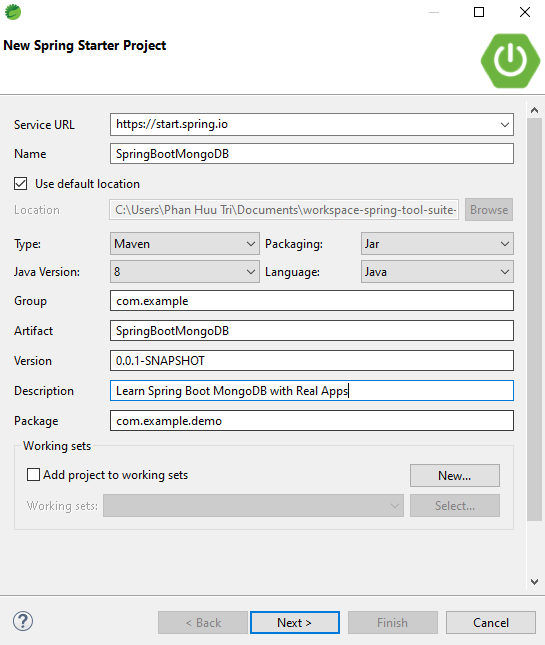
Task: Click inside the Name input field
Action: tap(312, 153)
